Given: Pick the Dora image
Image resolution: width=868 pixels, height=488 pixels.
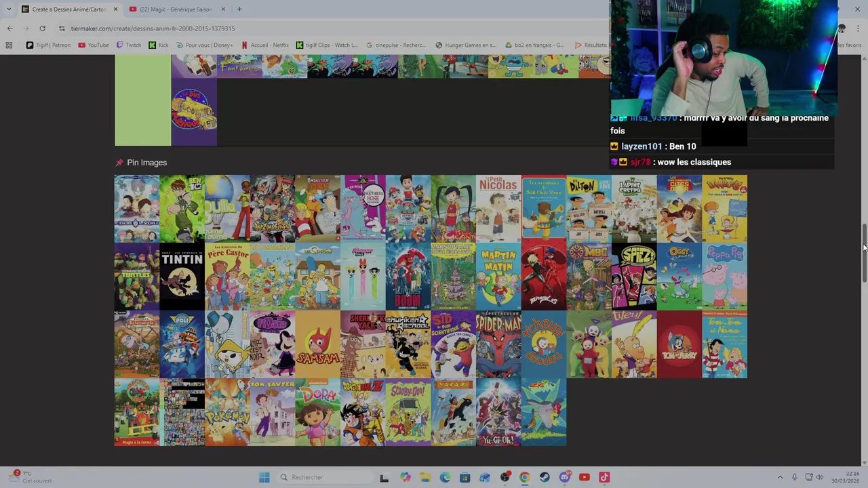Looking at the screenshot, I should click(318, 412).
